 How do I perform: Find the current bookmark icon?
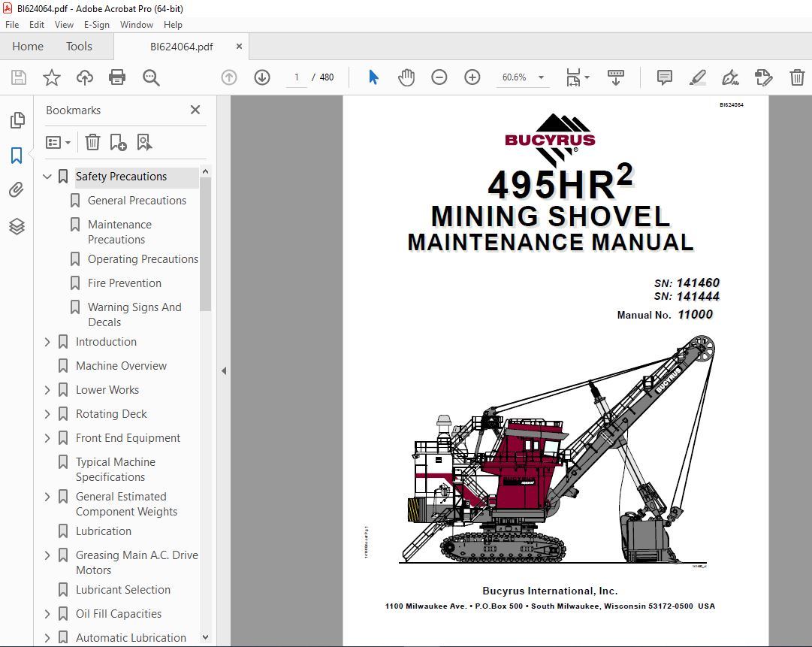point(144,142)
